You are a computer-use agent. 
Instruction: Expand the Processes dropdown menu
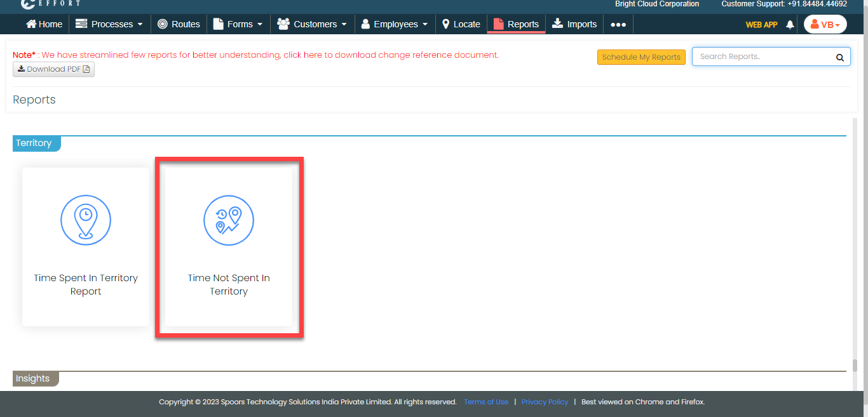click(x=108, y=24)
